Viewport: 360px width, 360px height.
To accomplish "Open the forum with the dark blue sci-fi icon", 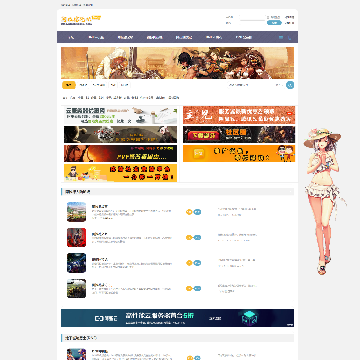I will tap(76, 263).
